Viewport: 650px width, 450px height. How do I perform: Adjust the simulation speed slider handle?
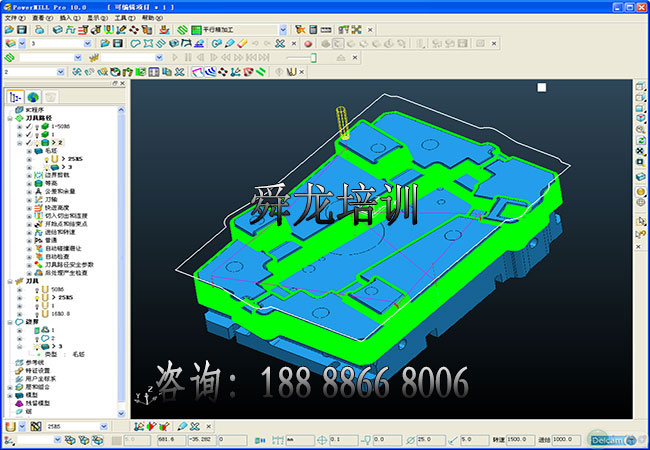(x=314, y=58)
